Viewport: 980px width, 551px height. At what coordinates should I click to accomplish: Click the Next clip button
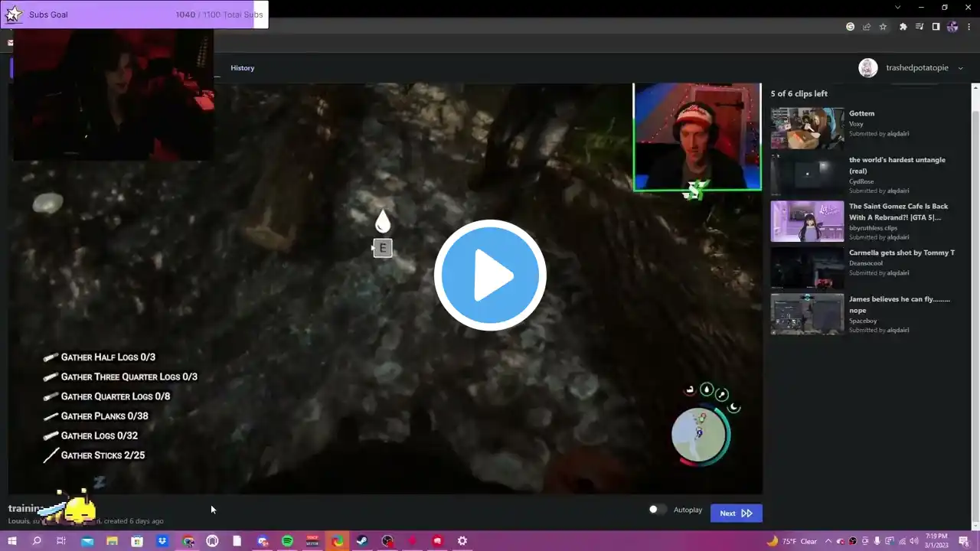[x=736, y=514]
